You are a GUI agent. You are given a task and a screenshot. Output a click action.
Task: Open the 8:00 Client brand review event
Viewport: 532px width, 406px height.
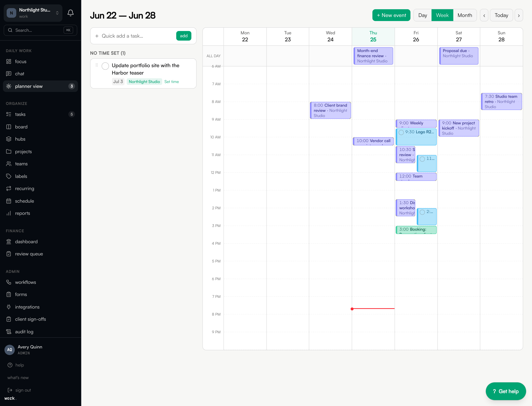pos(330,110)
